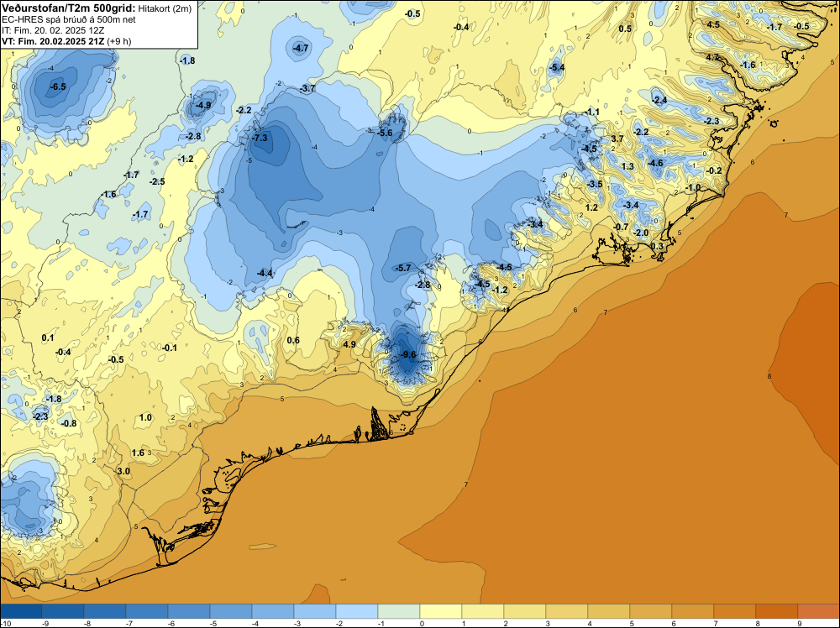The image size is (840, 628).
Task: Click the -0.7 temperature label
Action: tap(621, 227)
